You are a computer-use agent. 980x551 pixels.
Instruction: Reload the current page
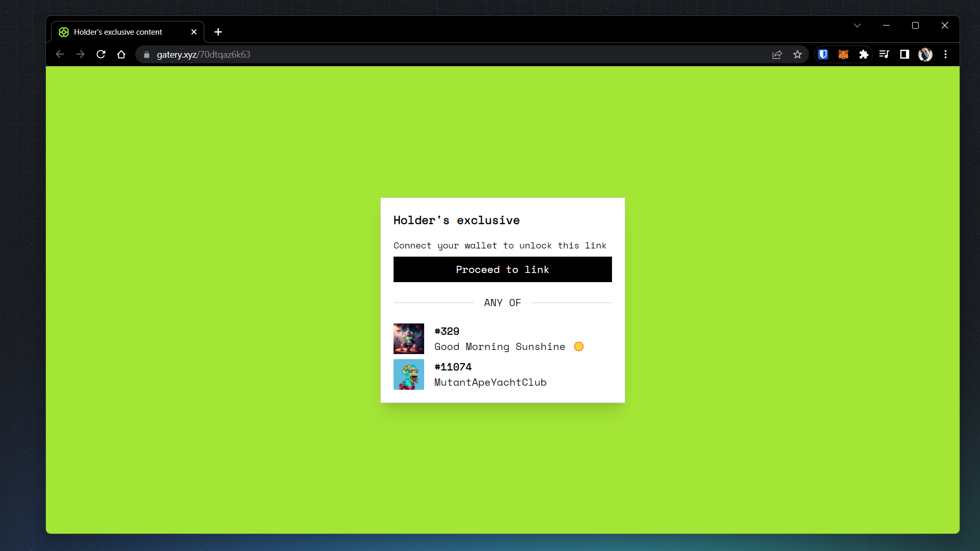[x=101, y=55]
